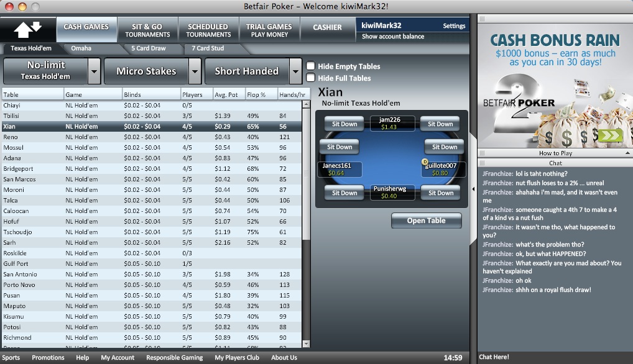This screenshot has height=364, width=633.
Task: Sort by the Table column header
Action: (33, 94)
